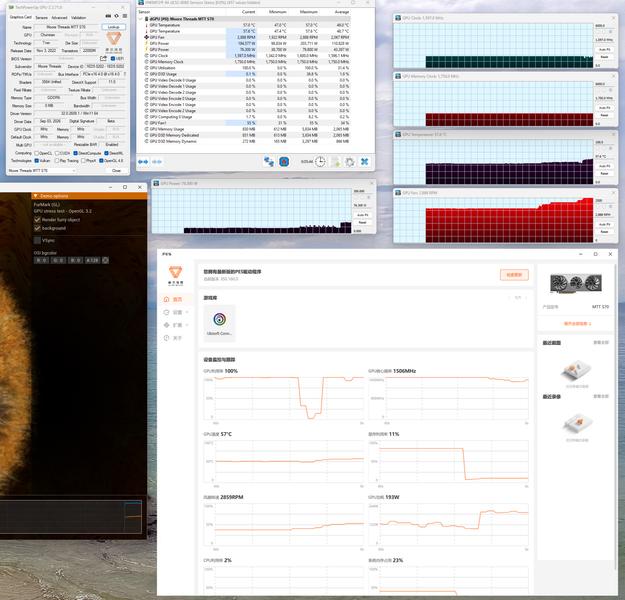This screenshot has width=625, height=600.
Task: Collapse the Demo options triangle in FurMark
Action: point(35,196)
